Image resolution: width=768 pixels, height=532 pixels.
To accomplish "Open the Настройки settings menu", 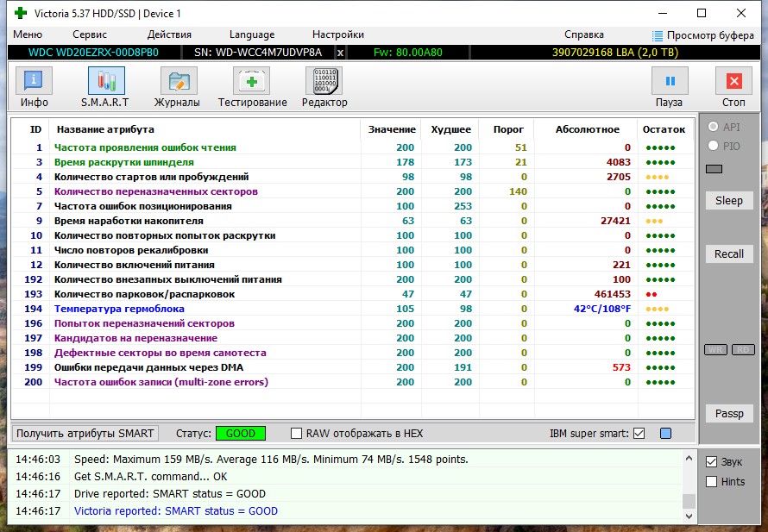I will tap(338, 34).
